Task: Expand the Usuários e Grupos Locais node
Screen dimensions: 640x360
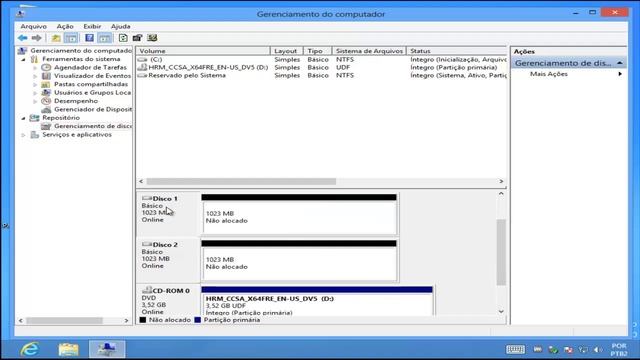Action: pyautogui.click(x=35, y=93)
